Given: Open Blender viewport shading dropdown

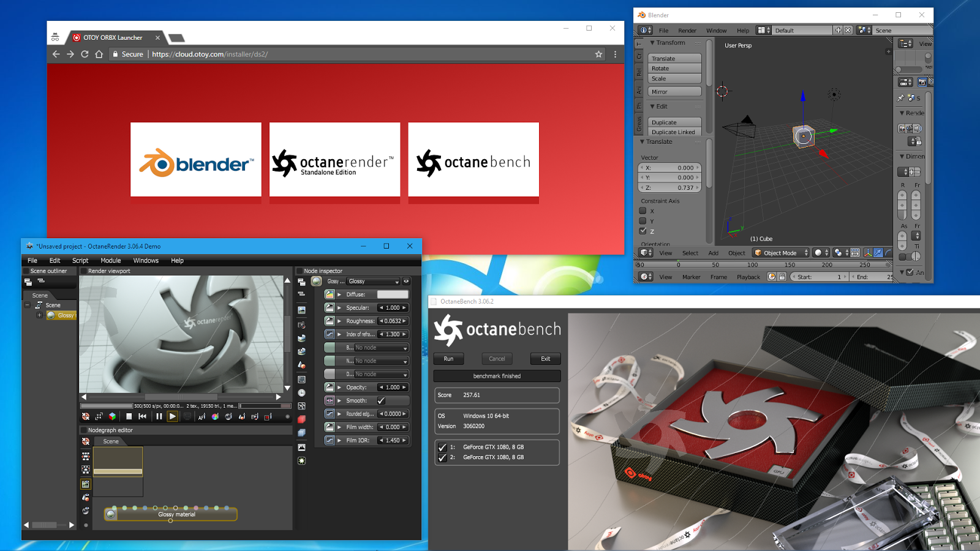Looking at the screenshot, I should point(821,253).
